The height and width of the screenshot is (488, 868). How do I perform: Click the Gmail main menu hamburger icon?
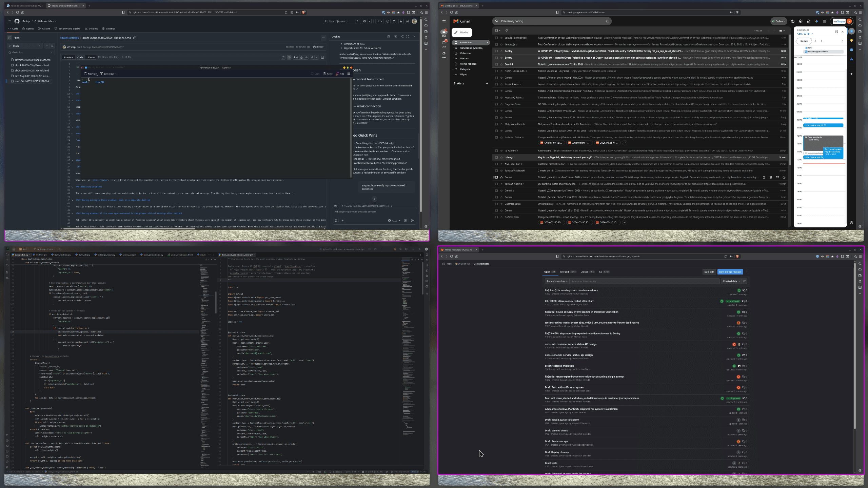coord(444,21)
